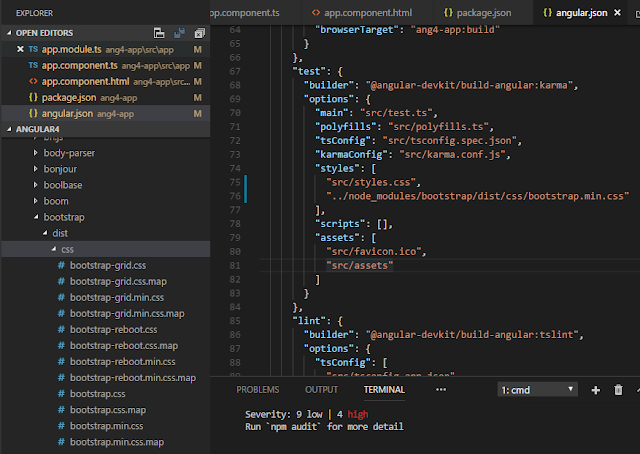Click the red 'high' severity word in terminal
Screen dimensions: 640x454
tap(358, 414)
